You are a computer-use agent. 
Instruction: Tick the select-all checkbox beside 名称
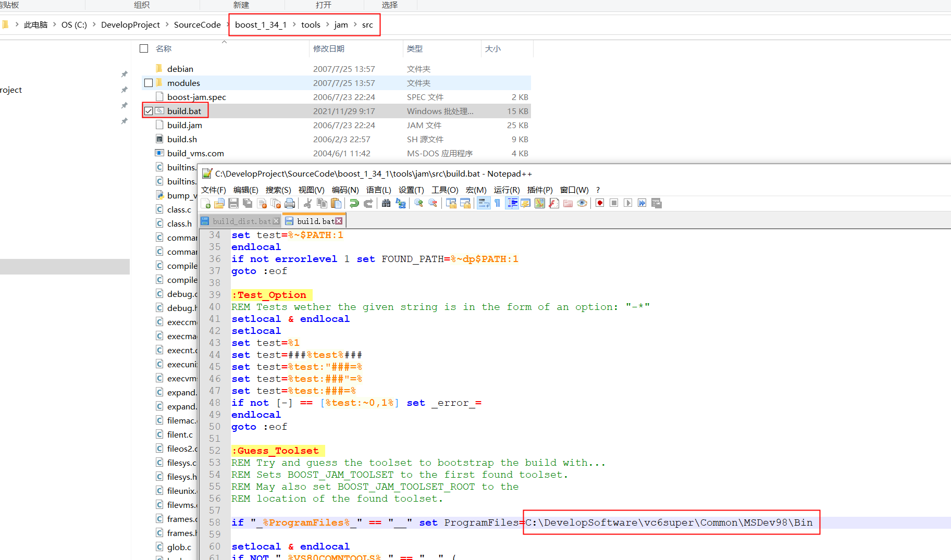tap(144, 48)
